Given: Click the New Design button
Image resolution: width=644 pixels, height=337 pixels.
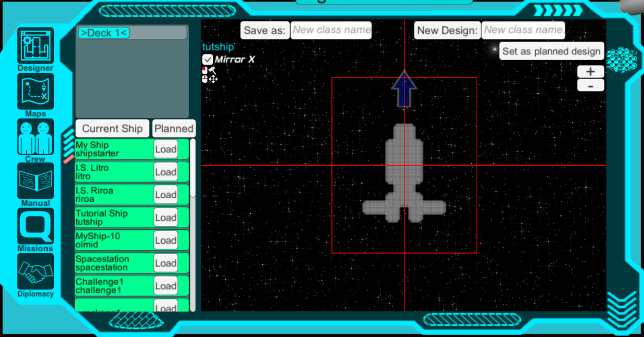Looking at the screenshot, I should tap(447, 30).
